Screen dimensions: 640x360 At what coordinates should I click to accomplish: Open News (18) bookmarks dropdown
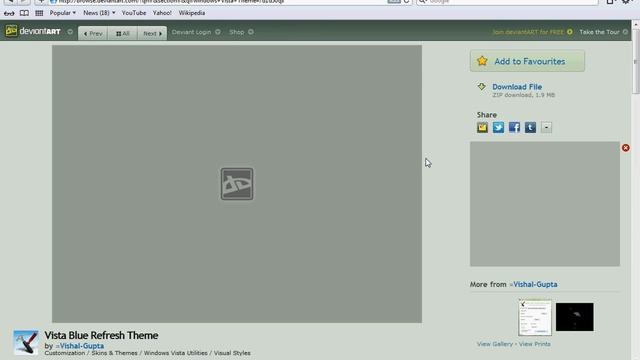tap(99, 13)
